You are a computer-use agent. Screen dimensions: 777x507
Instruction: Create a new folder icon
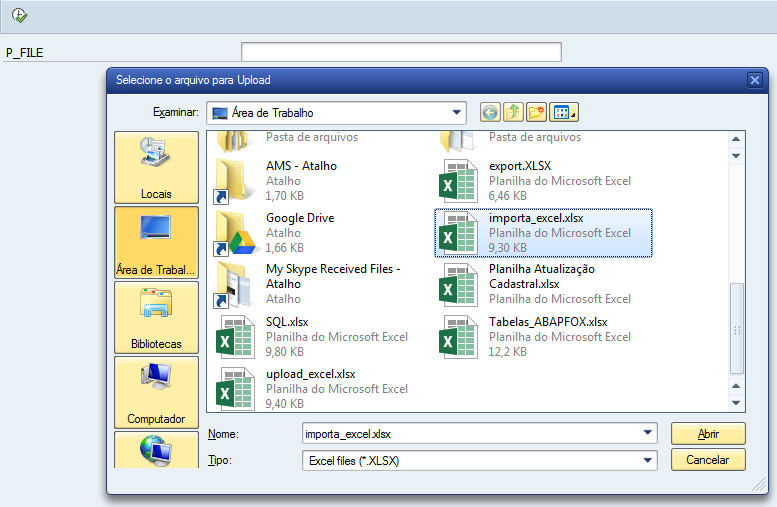coord(536,113)
